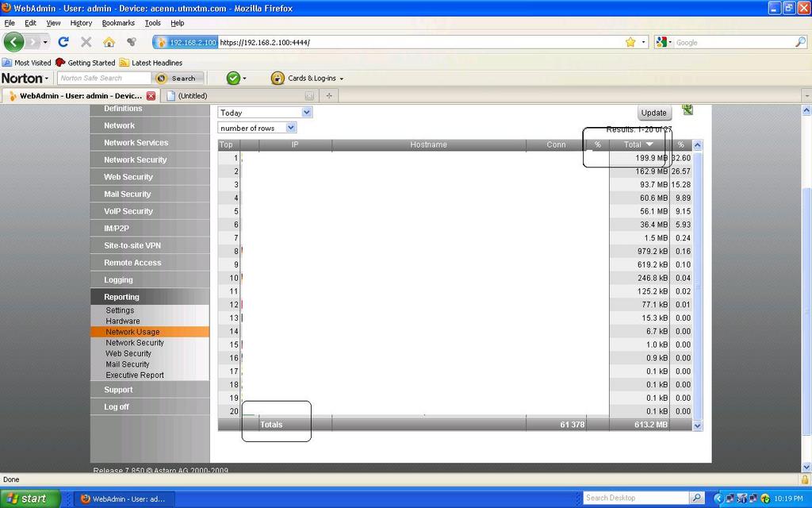Screen dimensions: 812x508
Task: Click the bookmark star in the address bar
Action: pos(630,42)
